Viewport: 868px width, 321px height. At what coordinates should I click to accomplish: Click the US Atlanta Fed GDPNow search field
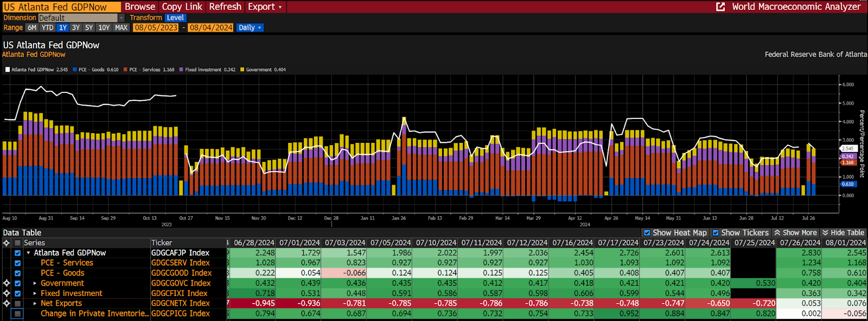(61, 7)
